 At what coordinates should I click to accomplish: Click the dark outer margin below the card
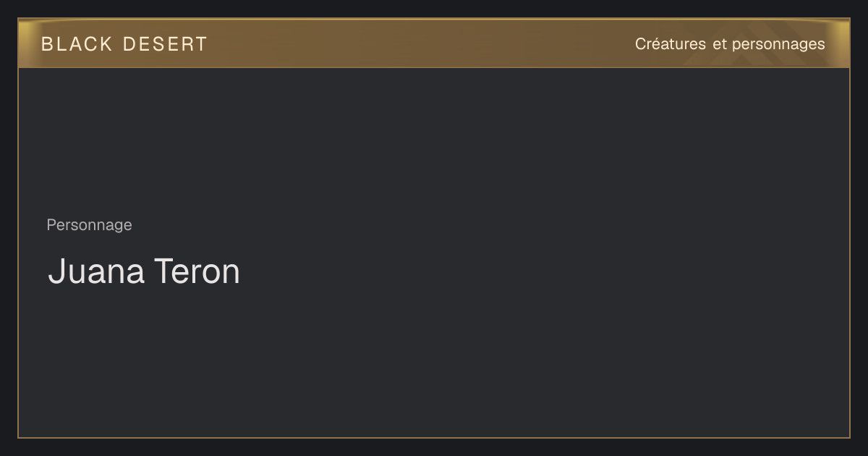tap(434, 447)
